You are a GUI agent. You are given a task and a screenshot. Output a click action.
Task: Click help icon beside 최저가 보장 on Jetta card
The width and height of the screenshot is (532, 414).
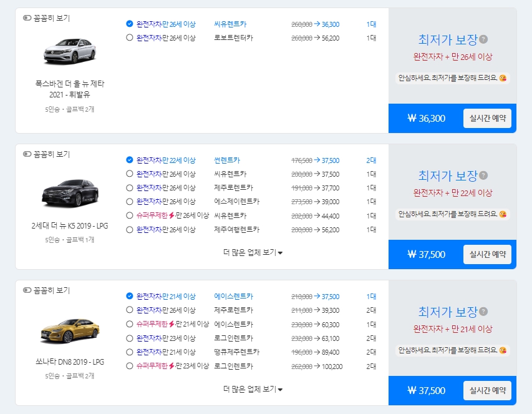pos(484,39)
